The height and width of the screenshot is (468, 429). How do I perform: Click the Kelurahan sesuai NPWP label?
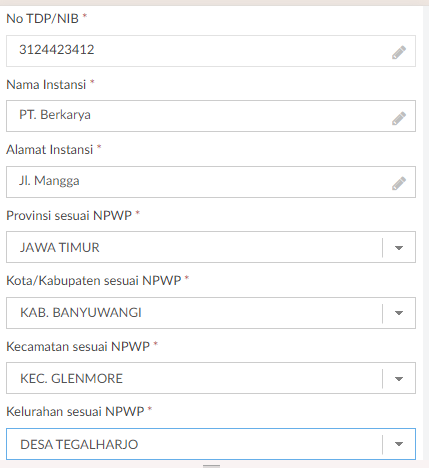75,412
